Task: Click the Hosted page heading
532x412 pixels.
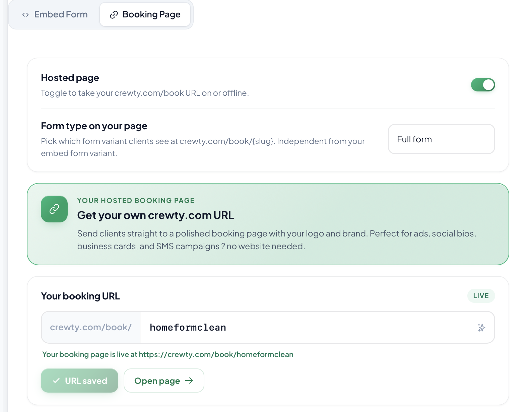Action: pos(70,78)
